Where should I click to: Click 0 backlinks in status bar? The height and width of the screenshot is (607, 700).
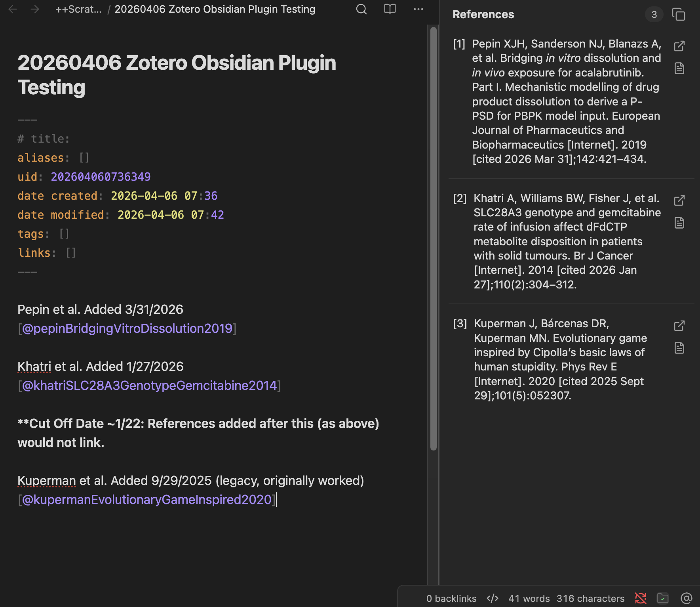[451, 598]
